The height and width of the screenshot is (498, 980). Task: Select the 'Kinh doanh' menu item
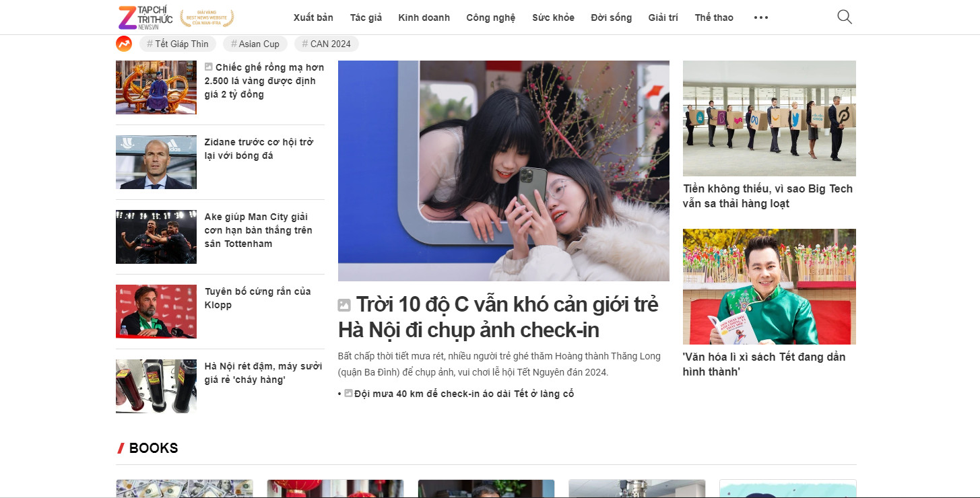424,17
